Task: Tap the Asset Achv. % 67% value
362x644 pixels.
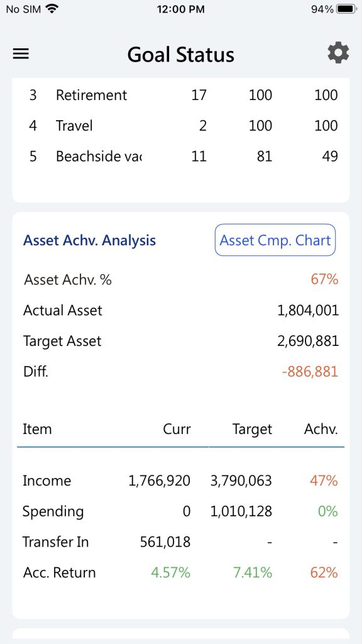Action: click(324, 280)
